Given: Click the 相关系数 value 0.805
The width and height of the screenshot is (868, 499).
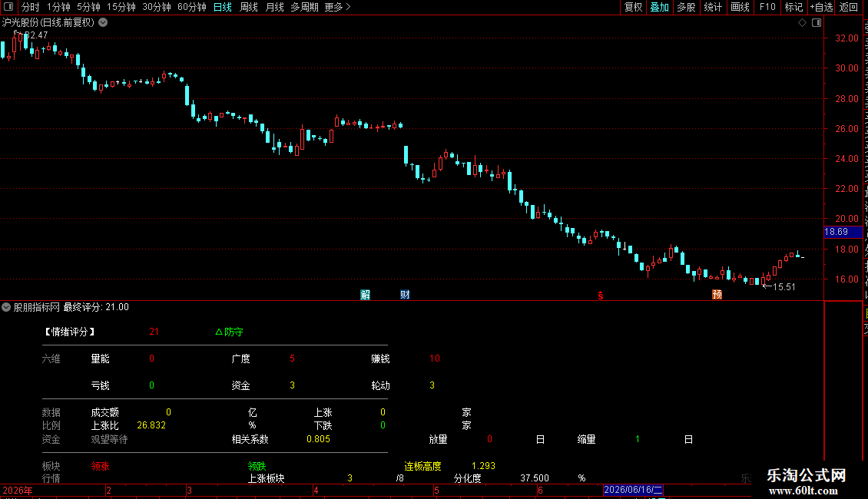Looking at the screenshot, I should pos(318,439).
